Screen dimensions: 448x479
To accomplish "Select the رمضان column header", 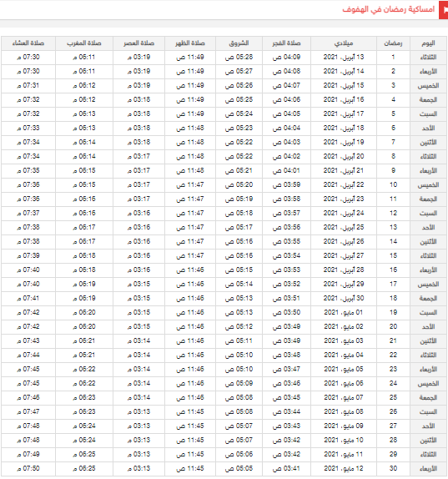I will [393, 43].
